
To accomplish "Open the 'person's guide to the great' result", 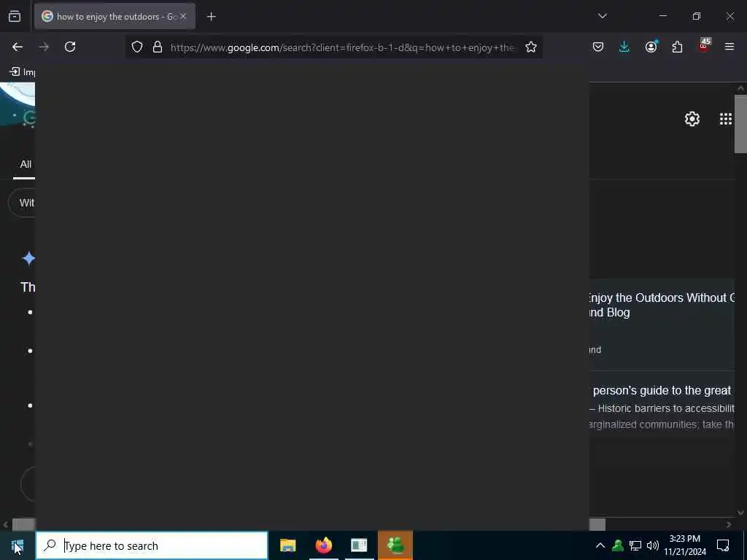I will click(662, 391).
